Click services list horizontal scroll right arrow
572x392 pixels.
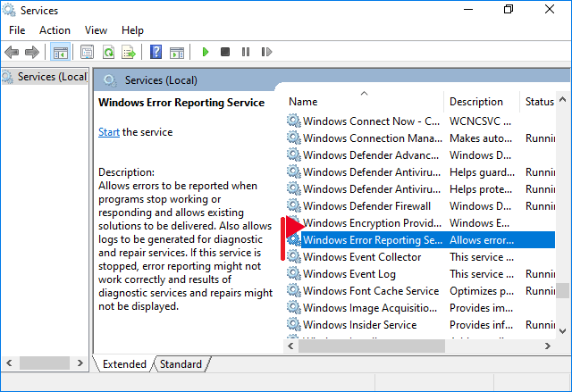[548, 346]
